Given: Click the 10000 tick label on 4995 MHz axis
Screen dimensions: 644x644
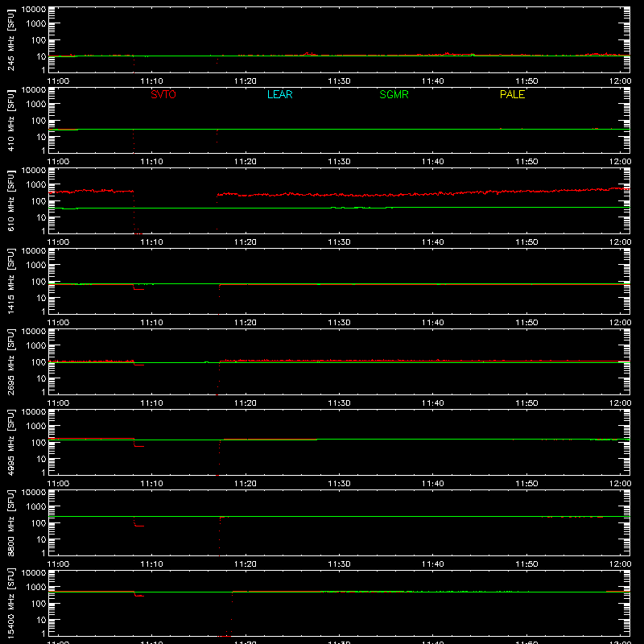Looking at the screenshot, I should coord(34,412).
